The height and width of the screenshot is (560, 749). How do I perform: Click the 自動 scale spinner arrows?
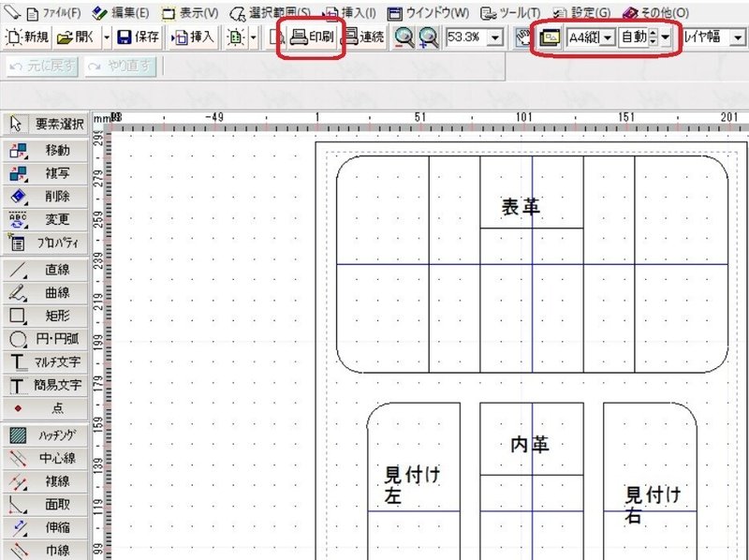click(x=653, y=37)
